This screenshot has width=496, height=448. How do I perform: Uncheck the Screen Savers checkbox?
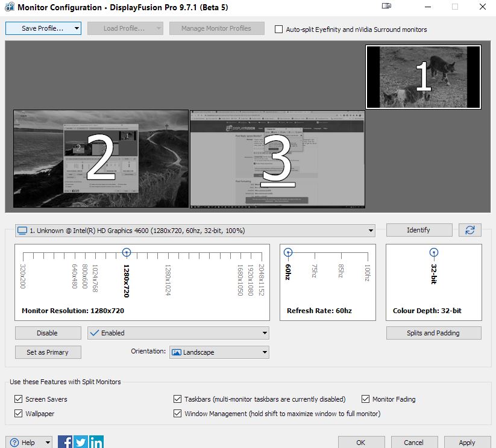pos(18,399)
